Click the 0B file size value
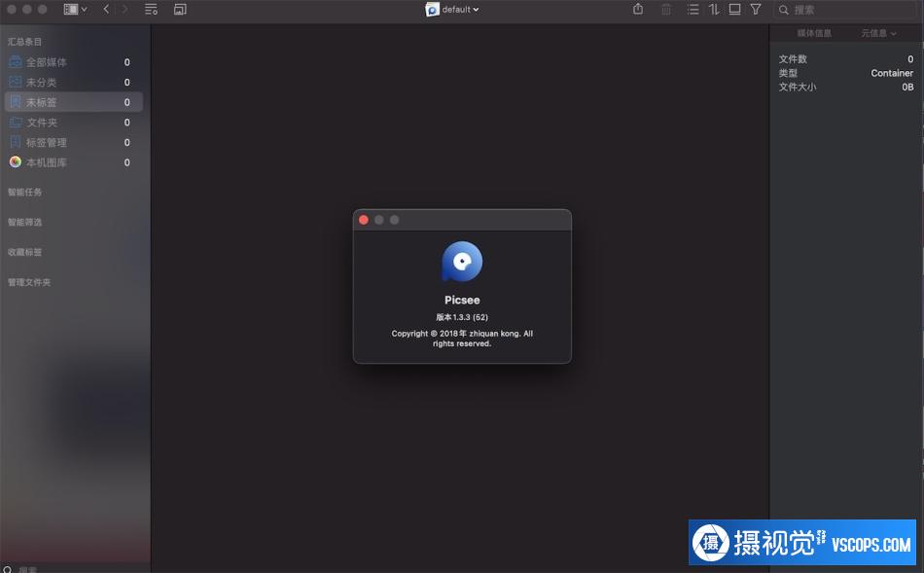 [x=907, y=88]
